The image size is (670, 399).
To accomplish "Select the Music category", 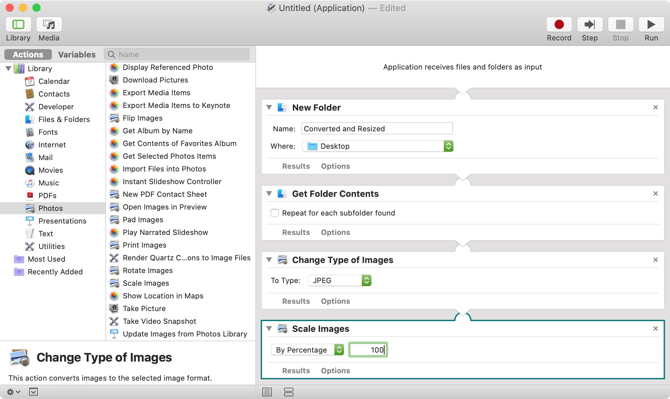I will [48, 183].
